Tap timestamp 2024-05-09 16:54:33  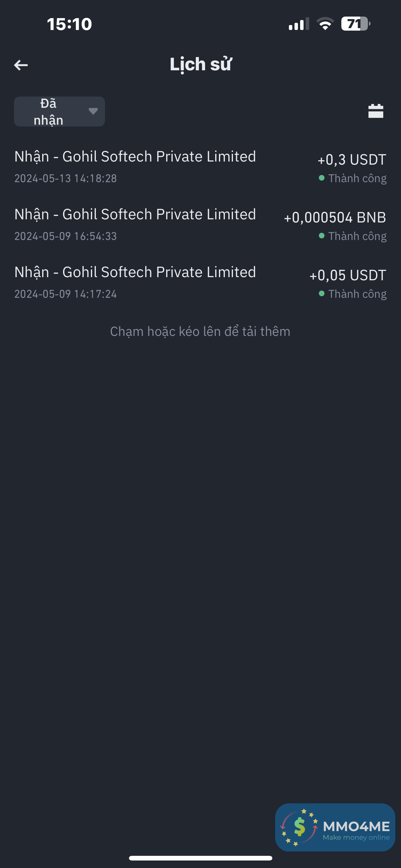pos(66,236)
